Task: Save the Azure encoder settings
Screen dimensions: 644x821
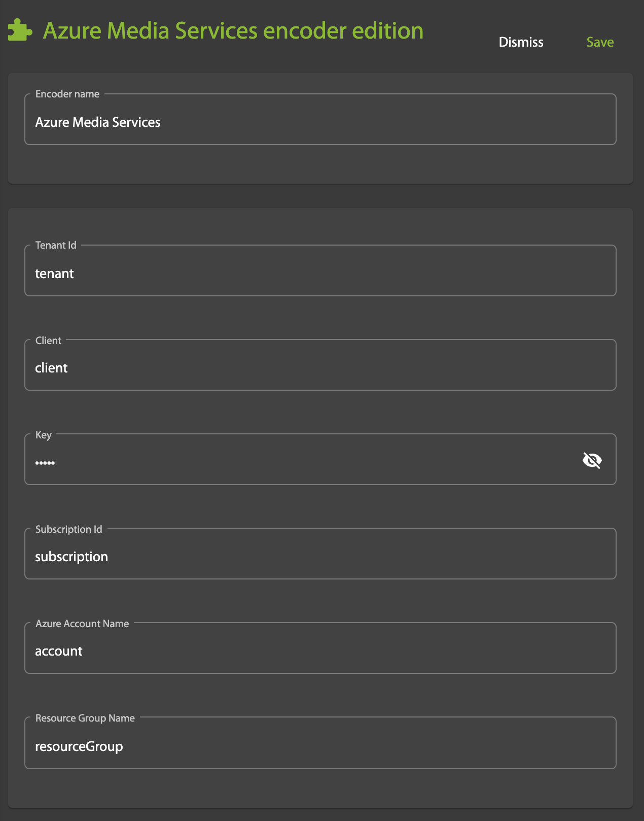Action: coord(600,42)
